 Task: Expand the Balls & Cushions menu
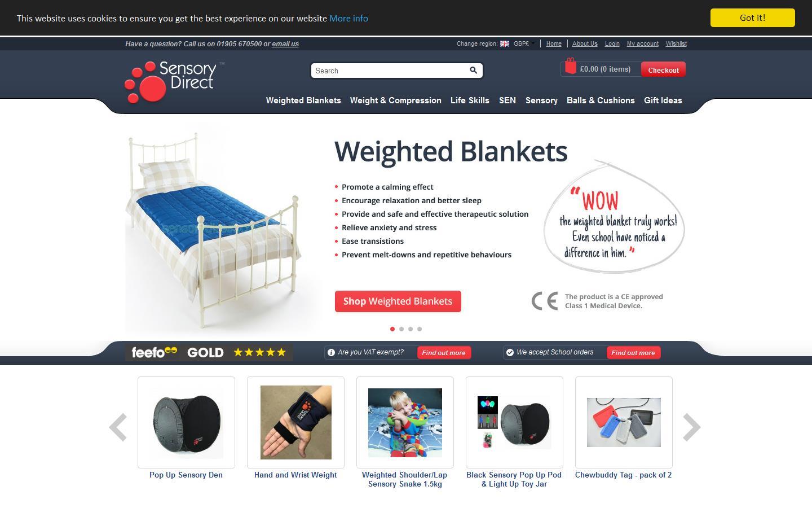pyautogui.click(x=601, y=100)
